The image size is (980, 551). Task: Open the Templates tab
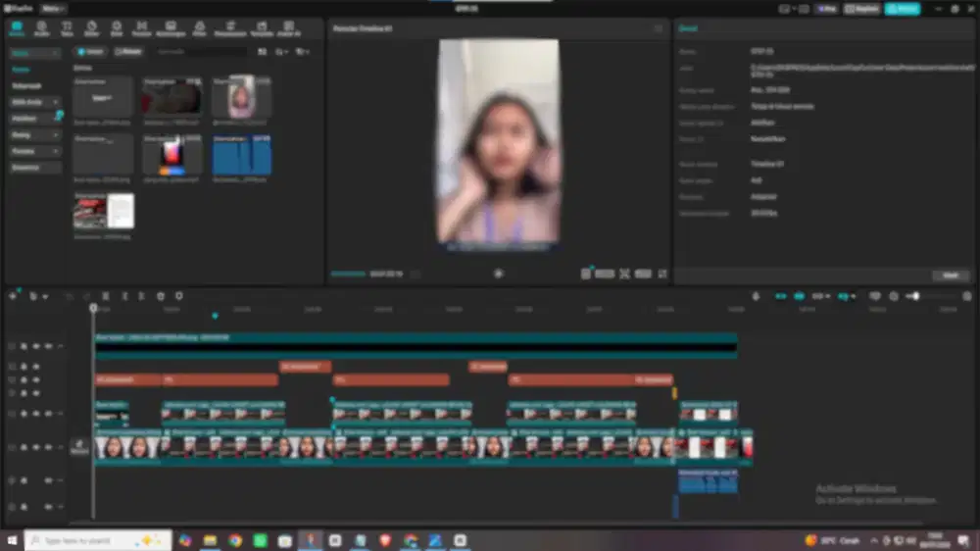point(262,28)
